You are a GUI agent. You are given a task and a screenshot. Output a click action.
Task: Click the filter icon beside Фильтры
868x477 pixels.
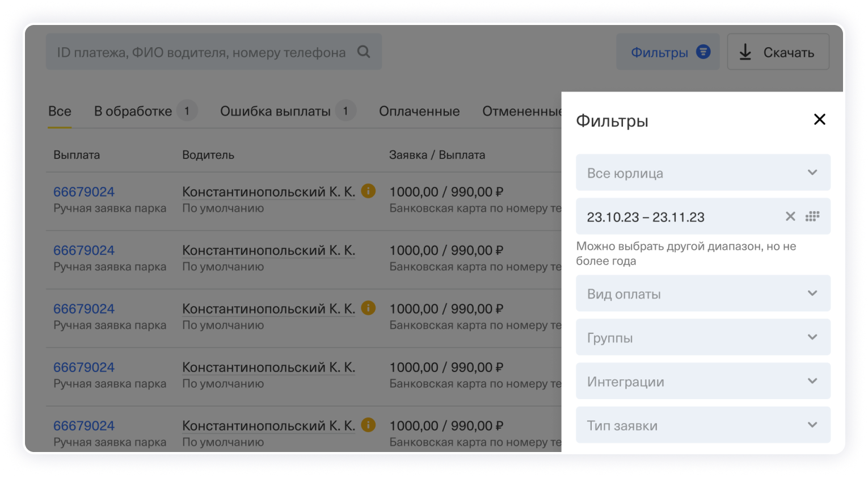tap(703, 52)
